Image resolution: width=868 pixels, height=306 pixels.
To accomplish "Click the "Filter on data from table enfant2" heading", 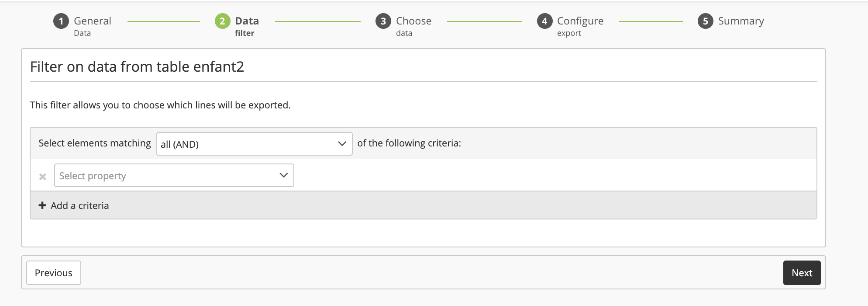I will 137,67.
